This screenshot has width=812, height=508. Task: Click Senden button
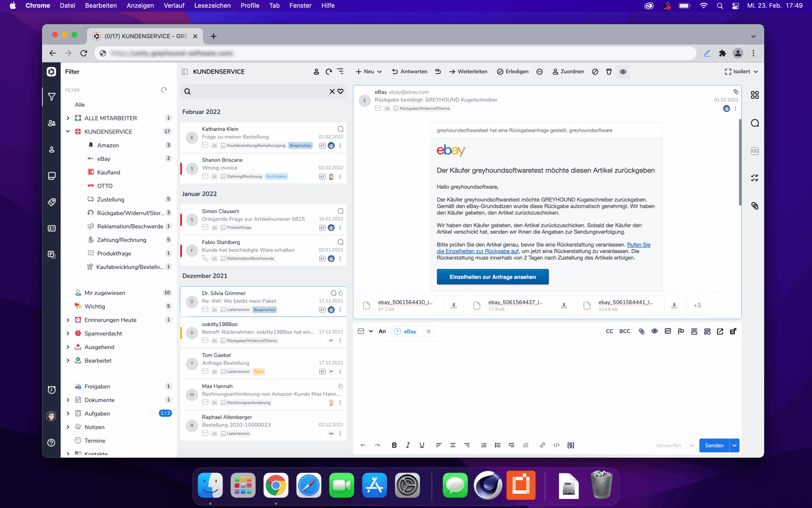(714, 445)
